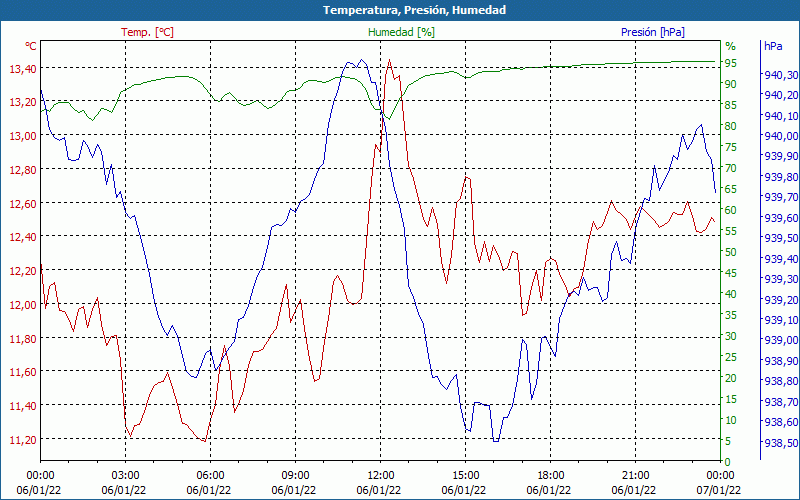Click the "938,90" pressure axis value
Image resolution: width=800 pixels, height=500 pixels.
pos(781,361)
